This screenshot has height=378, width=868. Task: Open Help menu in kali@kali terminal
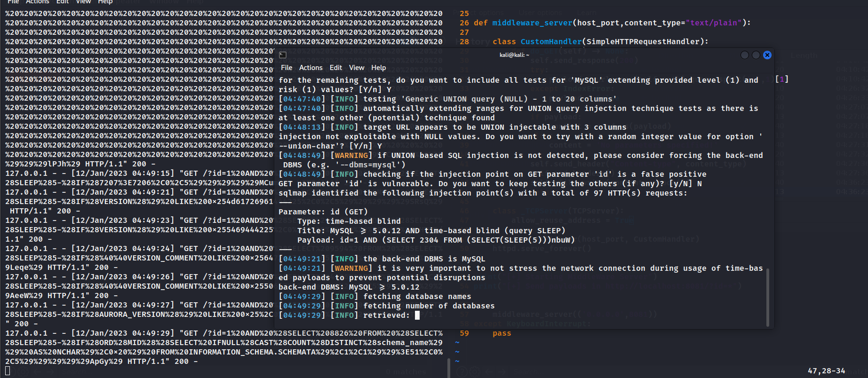tap(379, 68)
